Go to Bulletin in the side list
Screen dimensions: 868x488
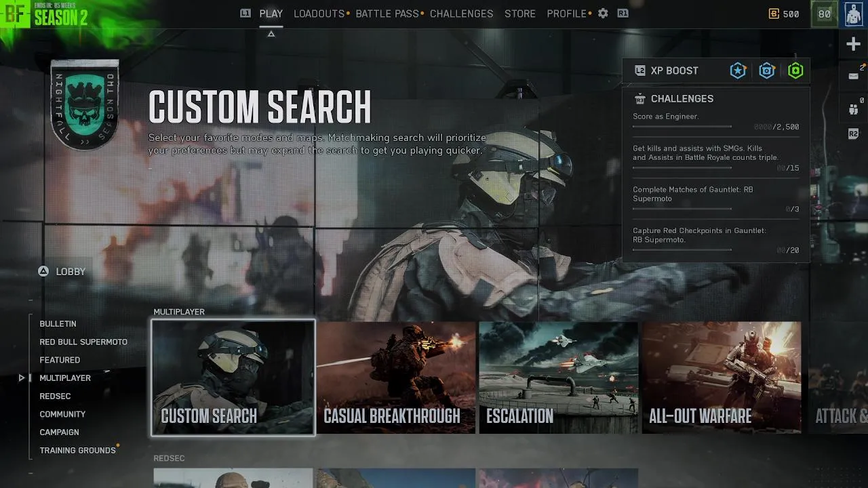coord(58,324)
